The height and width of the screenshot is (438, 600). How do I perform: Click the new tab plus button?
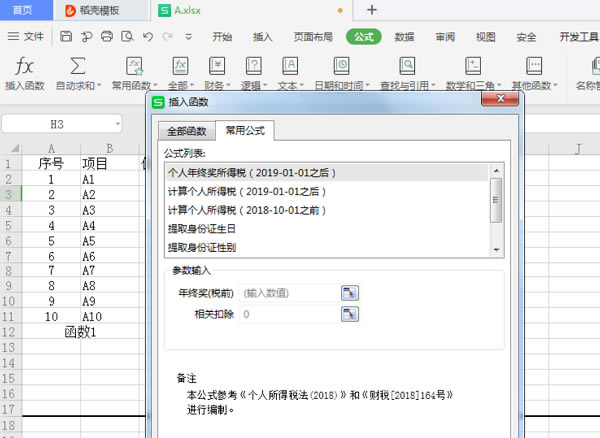click(x=372, y=10)
